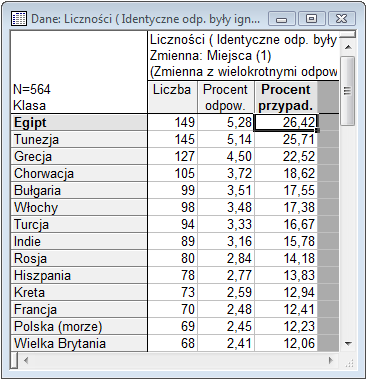The image size is (367, 380).
Task: Click the cell with value 12,23
Action: point(286,327)
